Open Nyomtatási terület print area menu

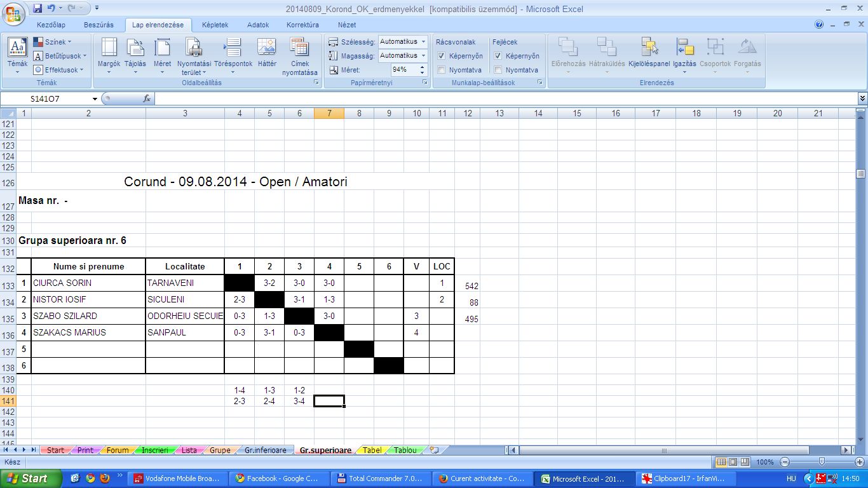click(194, 57)
